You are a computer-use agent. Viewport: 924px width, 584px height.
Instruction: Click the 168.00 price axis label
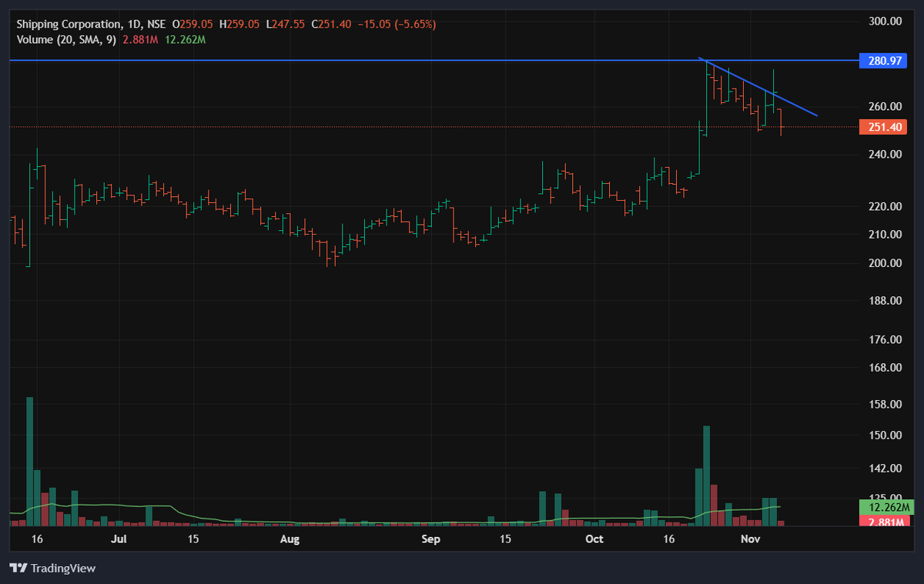pos(884,367)
